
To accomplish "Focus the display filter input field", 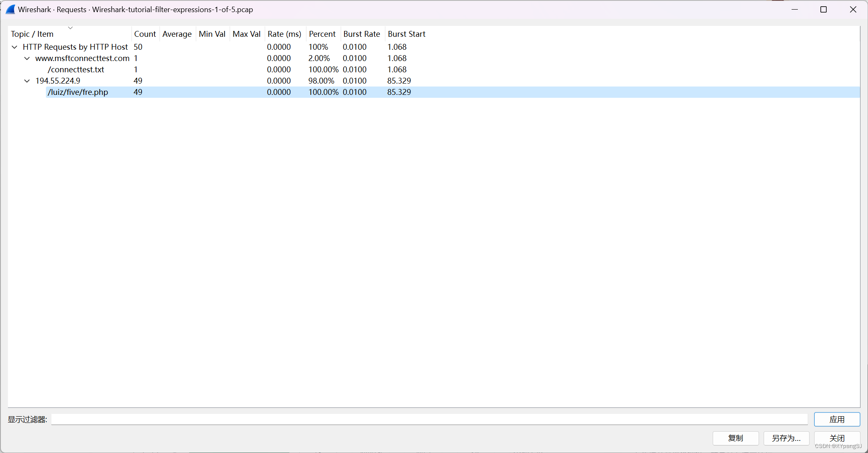I will coord(430,420).
